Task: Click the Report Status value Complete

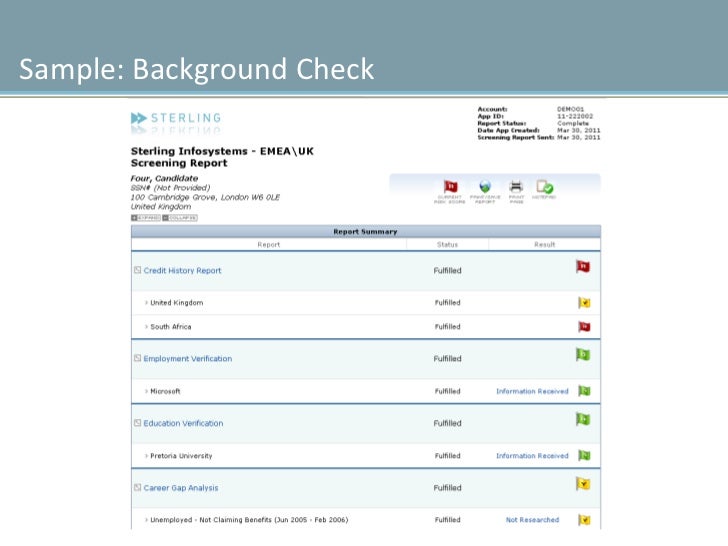Action: [573, 124]
